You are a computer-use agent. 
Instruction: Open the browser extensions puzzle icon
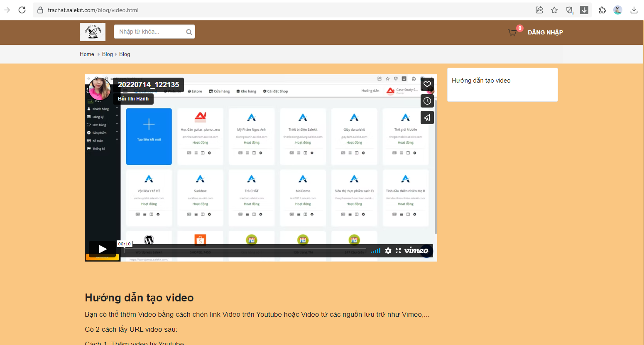(x=602, y=10)
